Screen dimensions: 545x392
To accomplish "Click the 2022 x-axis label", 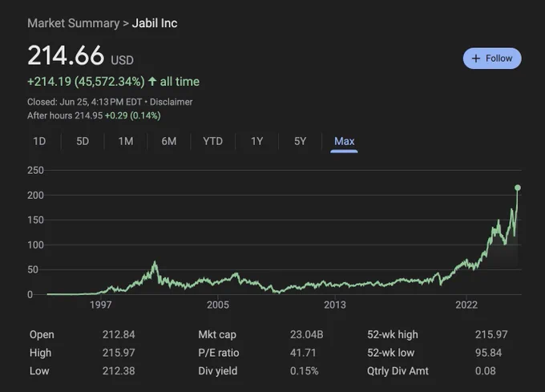I will [466, 305].
